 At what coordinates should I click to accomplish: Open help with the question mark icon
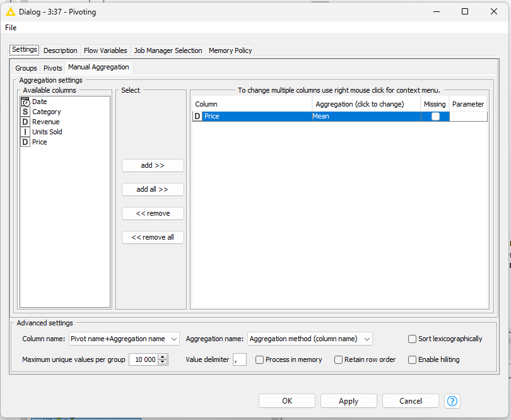coord(452,401)
